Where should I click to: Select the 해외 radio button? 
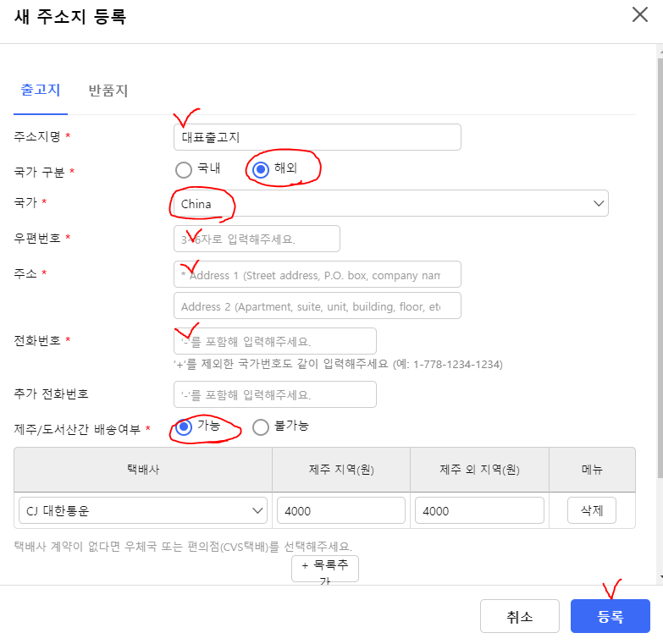(x=261, y=169)
